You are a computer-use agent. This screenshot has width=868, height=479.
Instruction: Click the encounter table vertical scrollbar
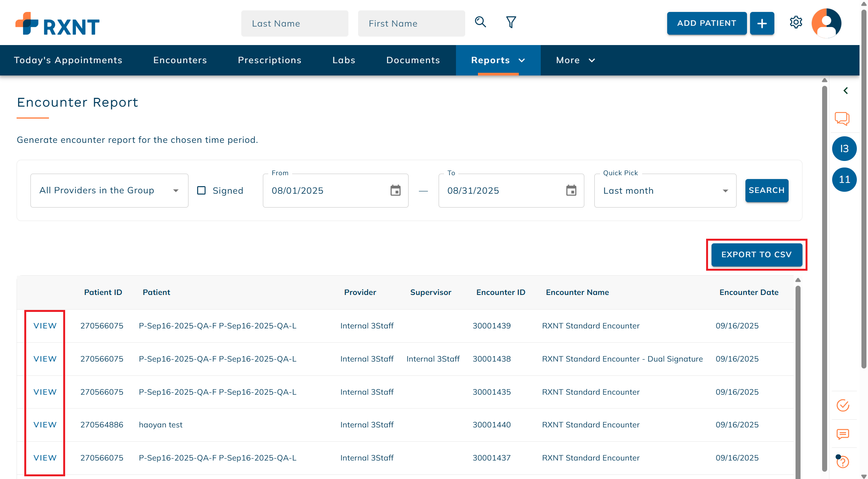click(x=798, y=366)
